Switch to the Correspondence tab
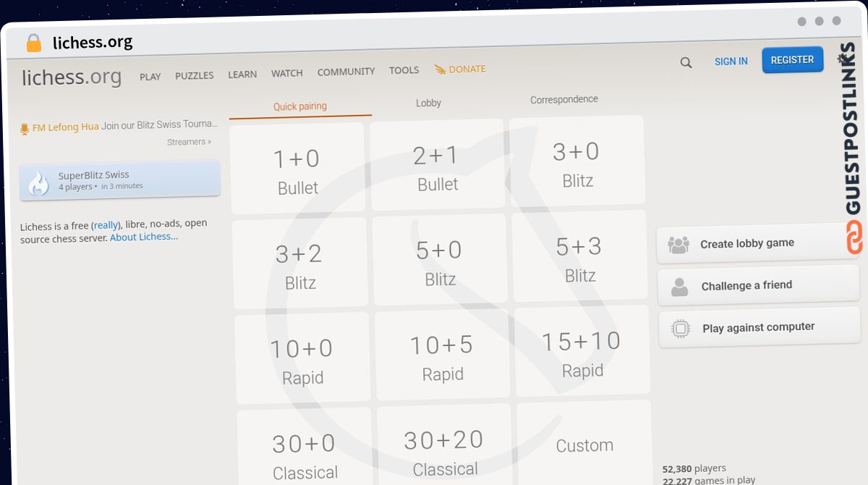Viewport: 868px width, 485px height. [x=564, y=99]
